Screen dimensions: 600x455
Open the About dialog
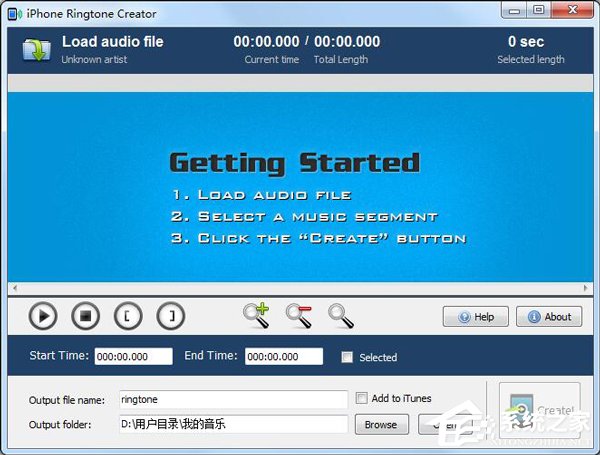549,316
